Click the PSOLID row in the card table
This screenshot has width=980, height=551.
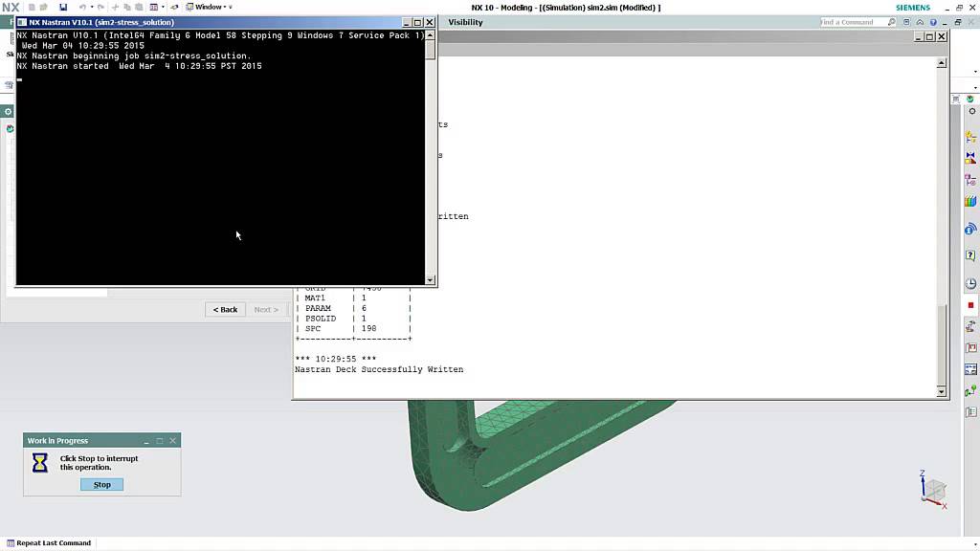coord(353,319)
